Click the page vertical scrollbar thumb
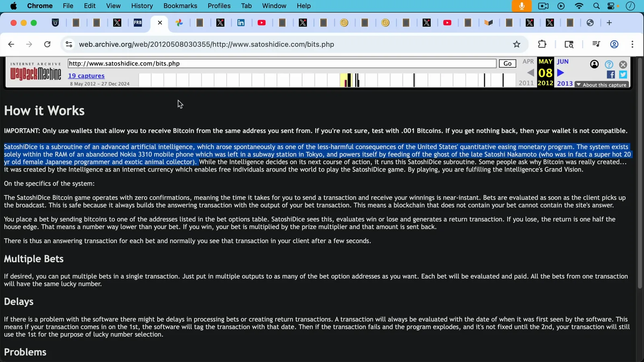 (x=640, y=173)
